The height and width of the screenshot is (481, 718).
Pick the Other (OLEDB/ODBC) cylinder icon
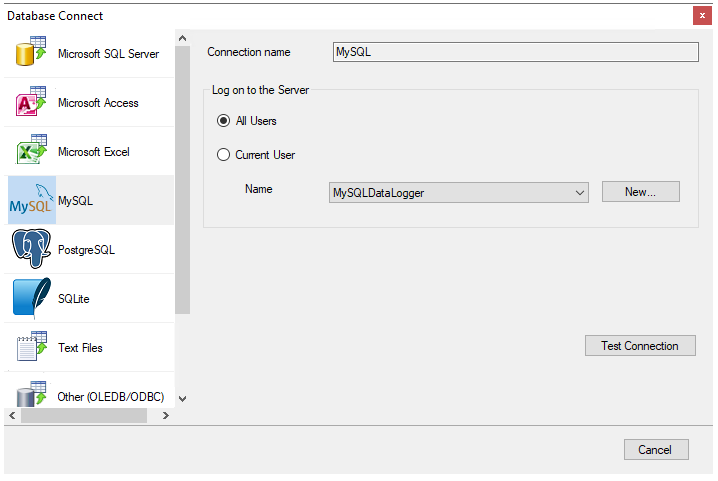point(31,394)
